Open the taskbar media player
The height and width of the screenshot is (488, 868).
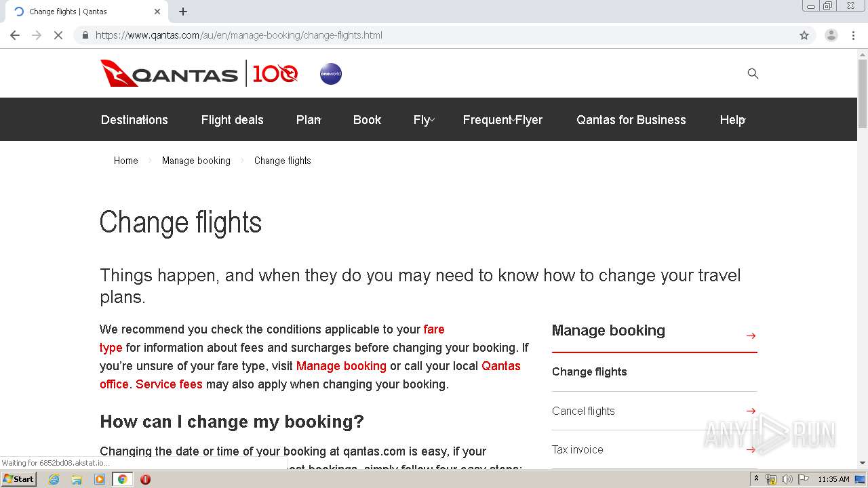pyautogui.click(x=100, y=479)
